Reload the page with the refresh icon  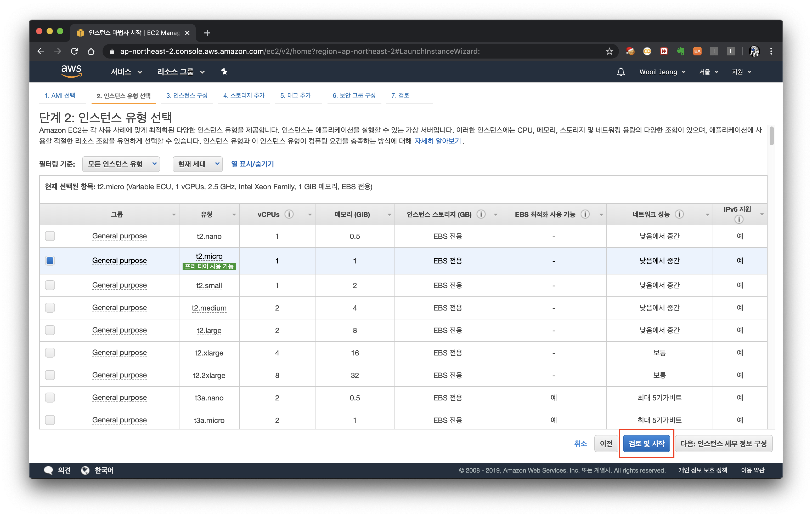click(74, 51)
